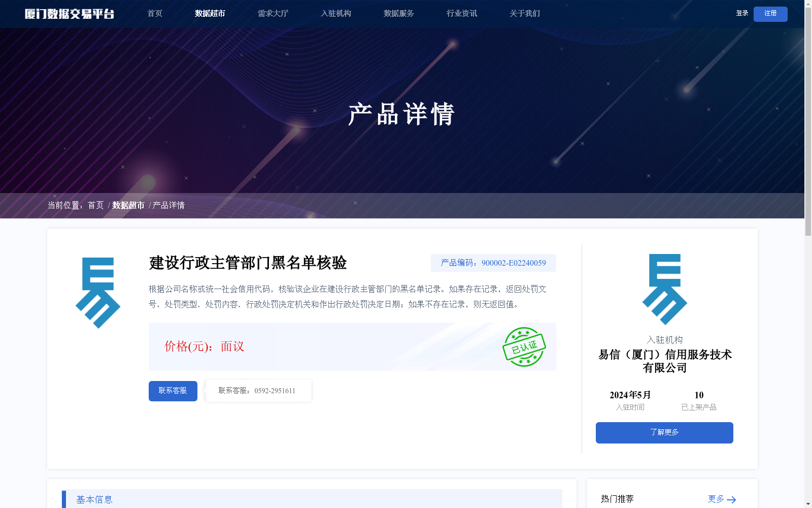812x508 pixels.
Task: Click the down arrow on the page scrollbar
Action: [808, 504]
